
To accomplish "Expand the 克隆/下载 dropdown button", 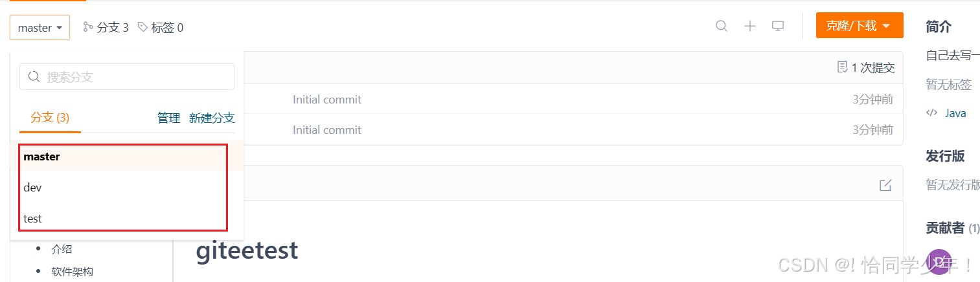I will (x=859, y=26).
